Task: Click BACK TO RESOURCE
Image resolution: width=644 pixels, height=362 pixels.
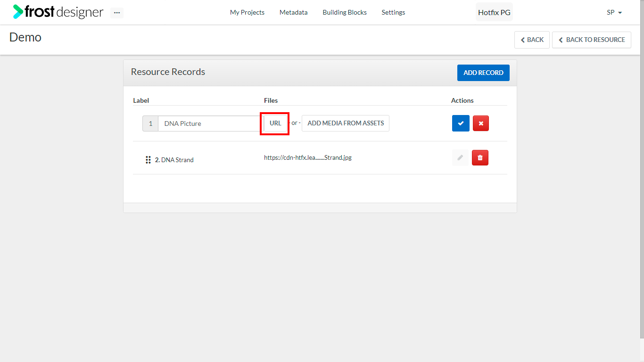Action: (592, 40)
